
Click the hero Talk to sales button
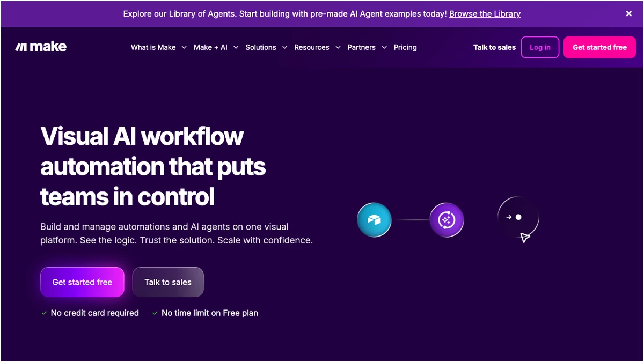tap(168, 282)
